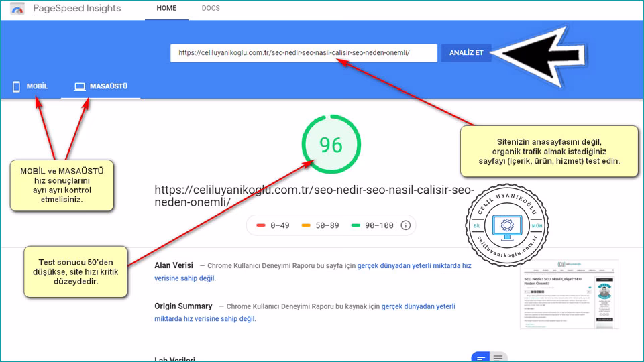Click the mobile phone icon
This screenshot has width=644, height=362.
[16, 86]
